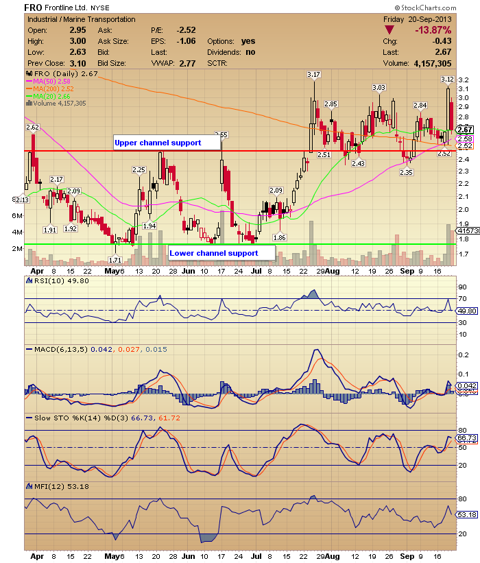Image resolution: width=480 pixels, height=563 pixels.
Task: Click the 66.73 stochastic axis tag
Action: [466, 438]
